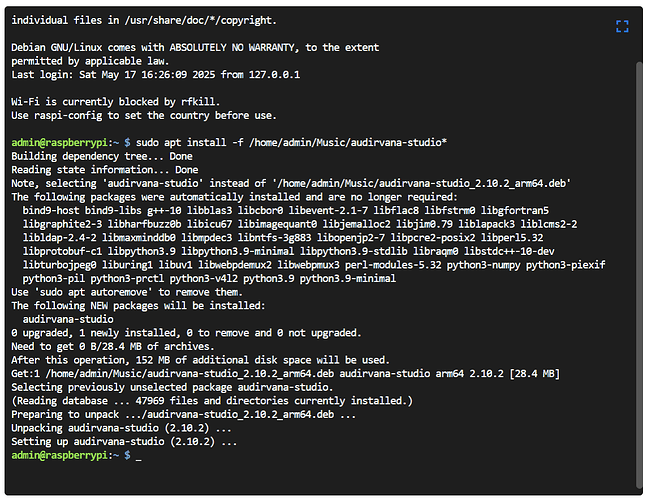Click the bottom green admin@raspberrypi prompt
Viewport: 647px width, 500px height.
59,455
